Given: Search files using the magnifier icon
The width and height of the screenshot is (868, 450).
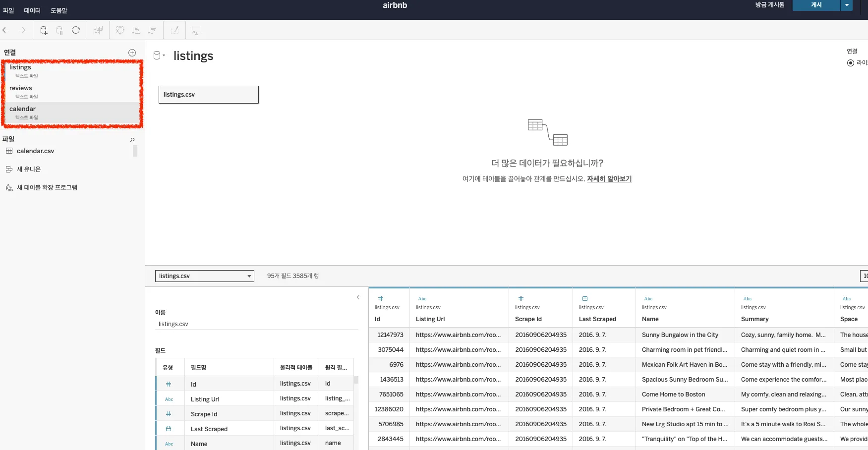Looking at the screenshot, I should click(132, 140).
